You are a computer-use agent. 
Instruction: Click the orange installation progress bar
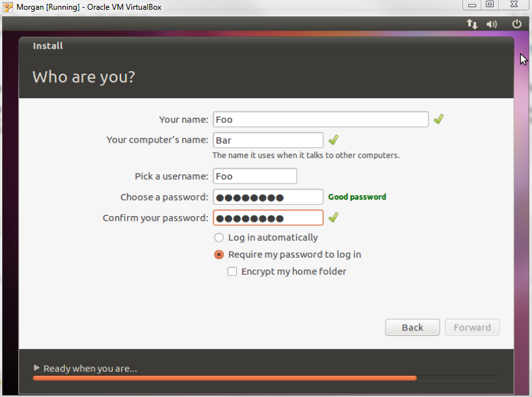coord(224,377)
